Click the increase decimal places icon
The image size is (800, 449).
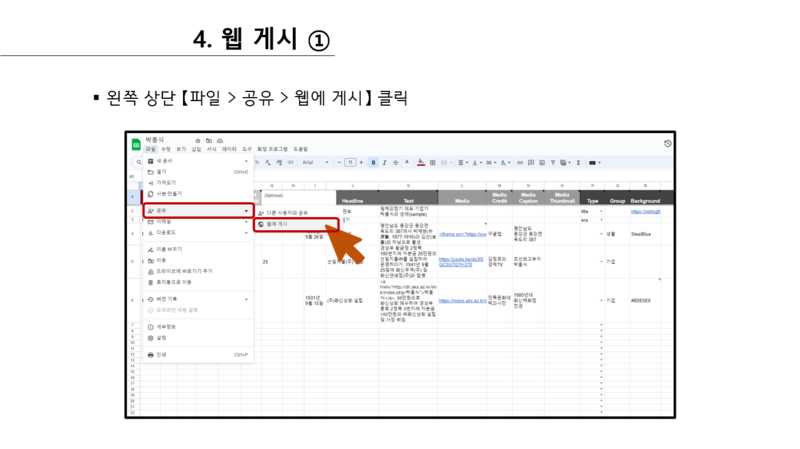pyautogui.click(x=279, y=162)
